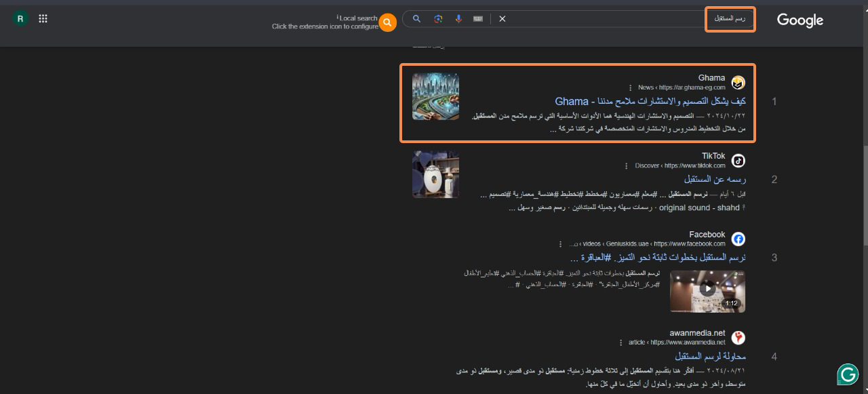This screenshot has height=394, width=868.
Task: Open the محاولة لرسم المستقبل link
Action: (710, 356)
